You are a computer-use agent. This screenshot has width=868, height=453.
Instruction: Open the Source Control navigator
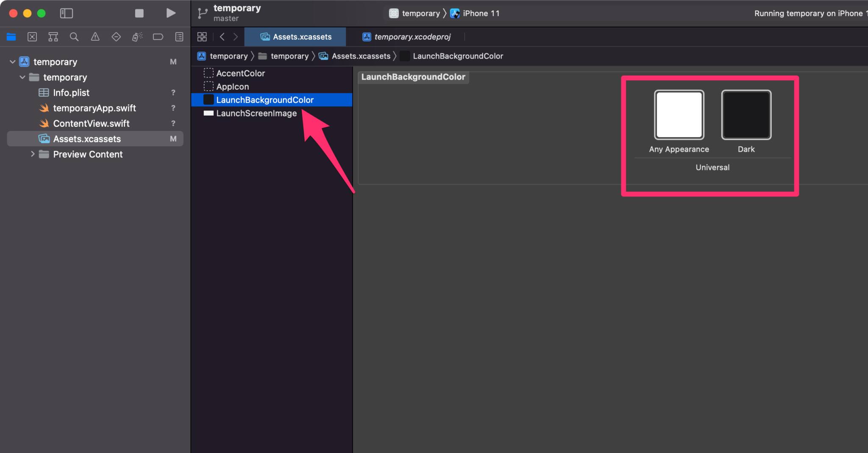(32, 36)
